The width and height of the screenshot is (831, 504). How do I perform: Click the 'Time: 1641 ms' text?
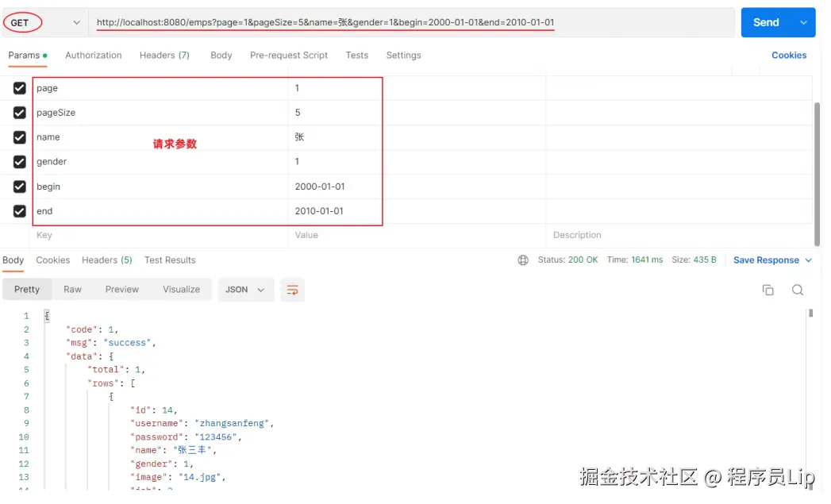coord(635,260)
